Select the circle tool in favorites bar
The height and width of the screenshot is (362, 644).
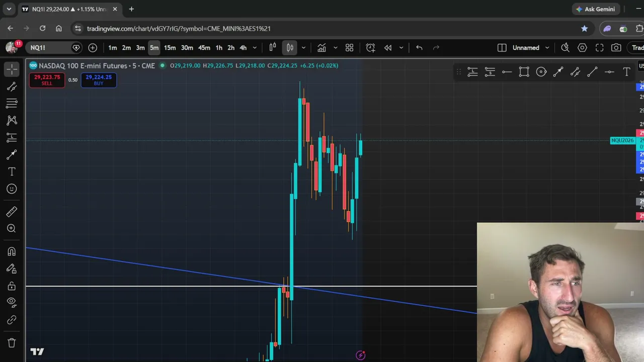541,72
